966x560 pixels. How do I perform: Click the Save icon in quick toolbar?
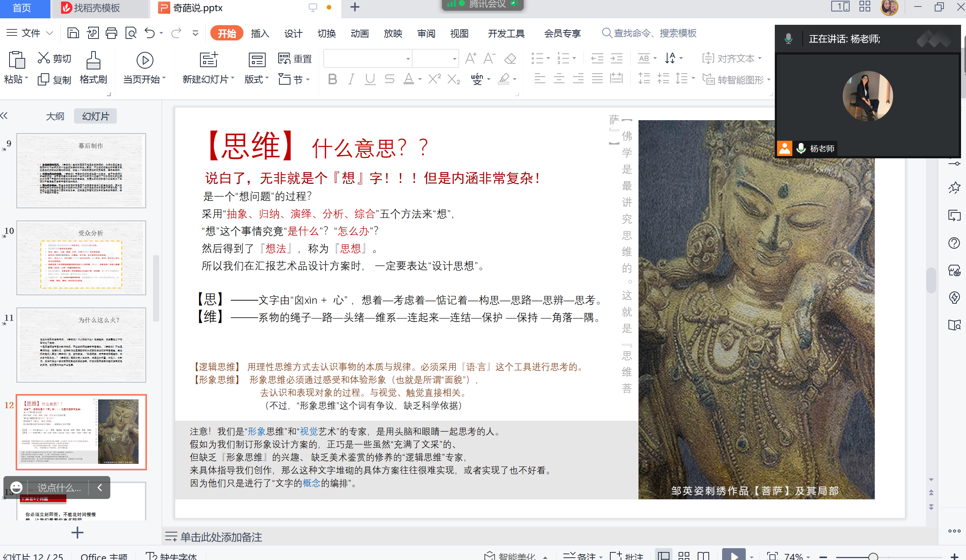tap(73, 33)
